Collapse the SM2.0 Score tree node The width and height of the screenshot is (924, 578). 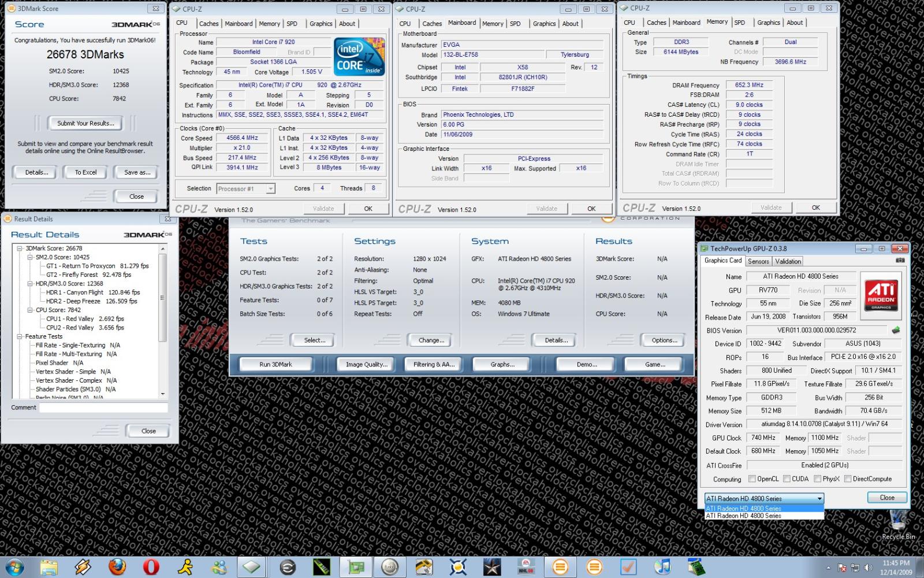pyautogui.click(x=30, y=257)
